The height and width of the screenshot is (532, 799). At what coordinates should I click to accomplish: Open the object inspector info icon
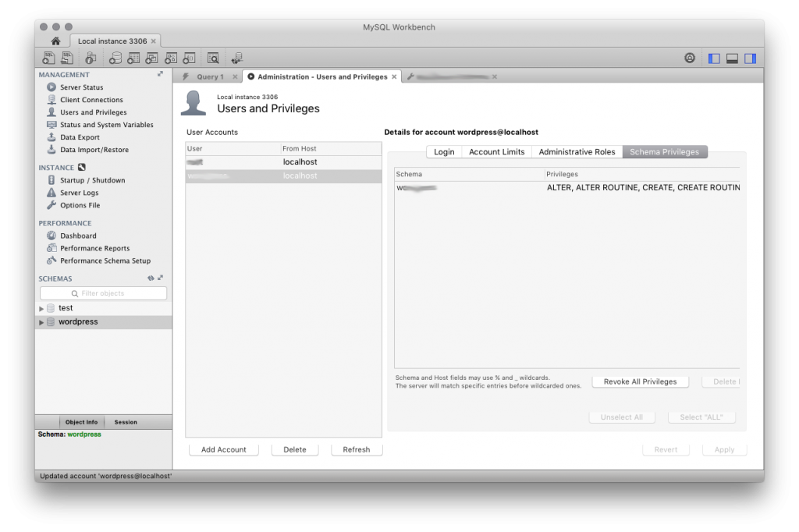[91, 58]
